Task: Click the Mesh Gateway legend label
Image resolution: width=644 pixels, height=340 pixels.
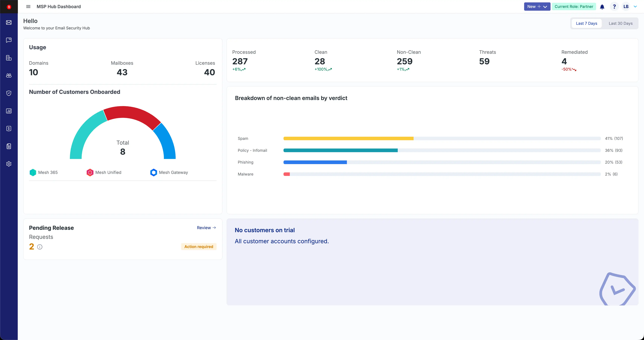Action: point(173,172)
